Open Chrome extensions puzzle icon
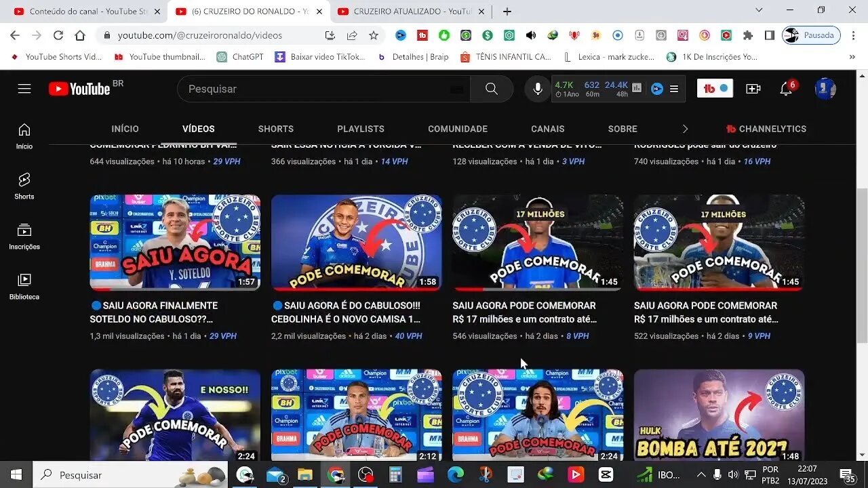The height and width of the screenshot is (488, 868). click(748, 35)
